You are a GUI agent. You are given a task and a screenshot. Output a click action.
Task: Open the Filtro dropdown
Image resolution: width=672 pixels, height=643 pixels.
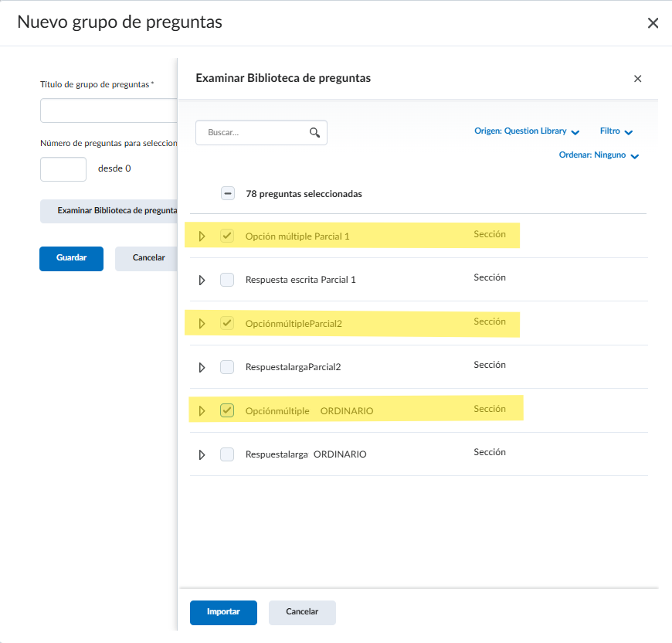coord(616,131)
